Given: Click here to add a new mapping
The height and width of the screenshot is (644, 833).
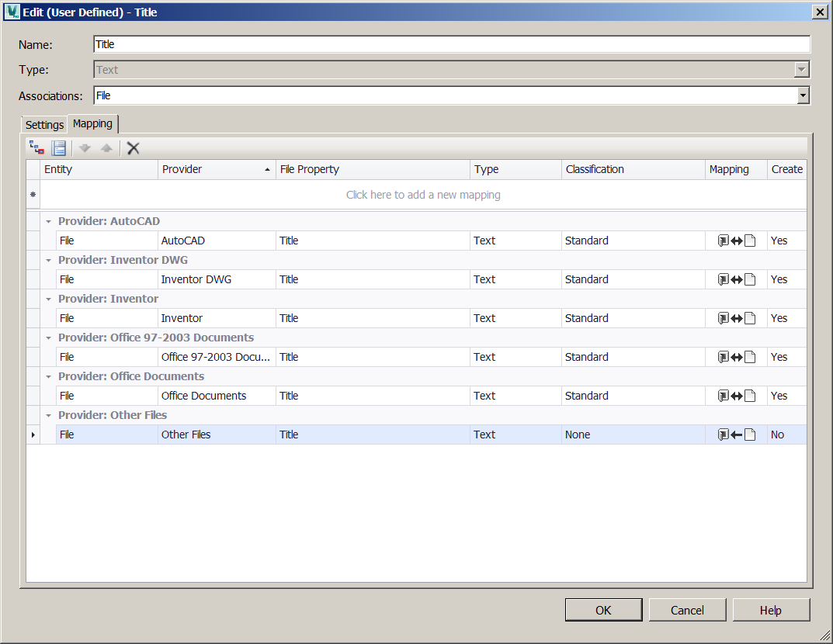Looking at the screenshot, I should [x=423, y=195].
